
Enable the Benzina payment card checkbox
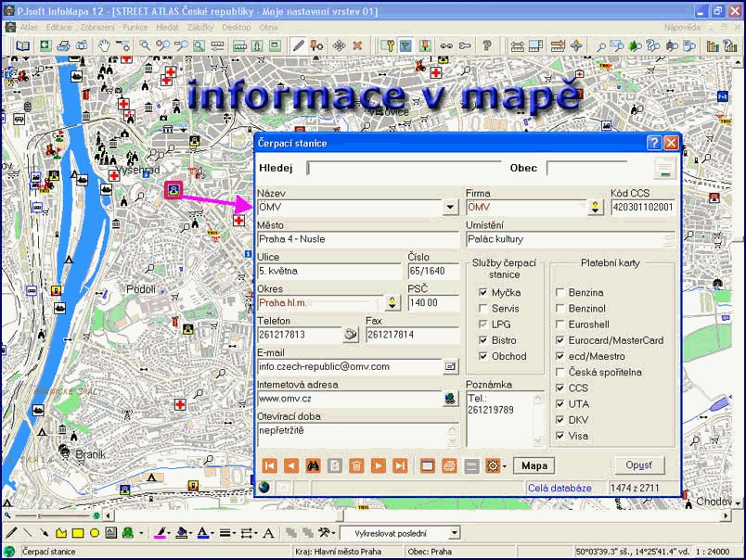[x=560, y=292]
